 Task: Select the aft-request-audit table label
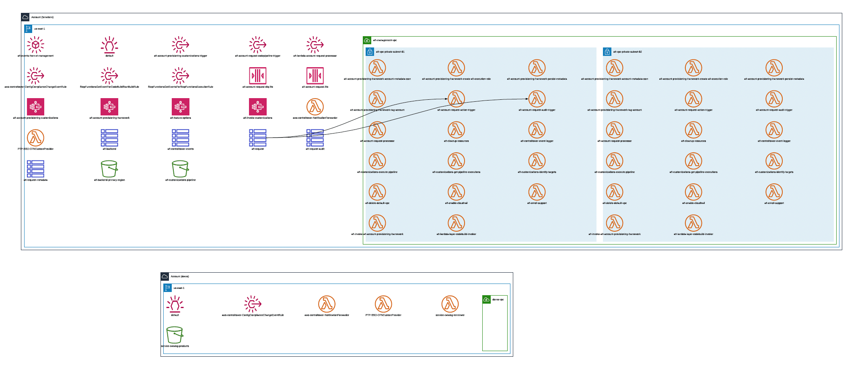click(314, 149)
